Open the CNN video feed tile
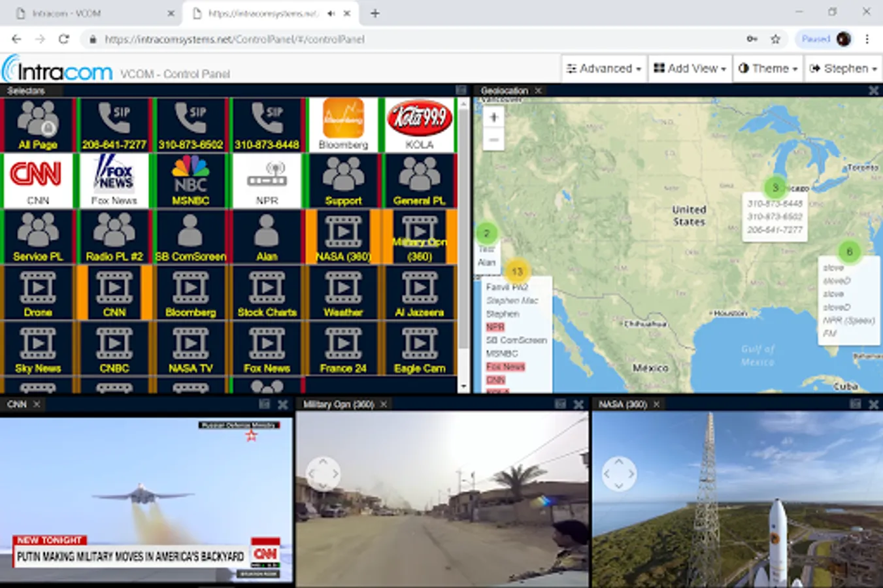Viewport: 883px width, 588px height. click(x=114, y=293)
